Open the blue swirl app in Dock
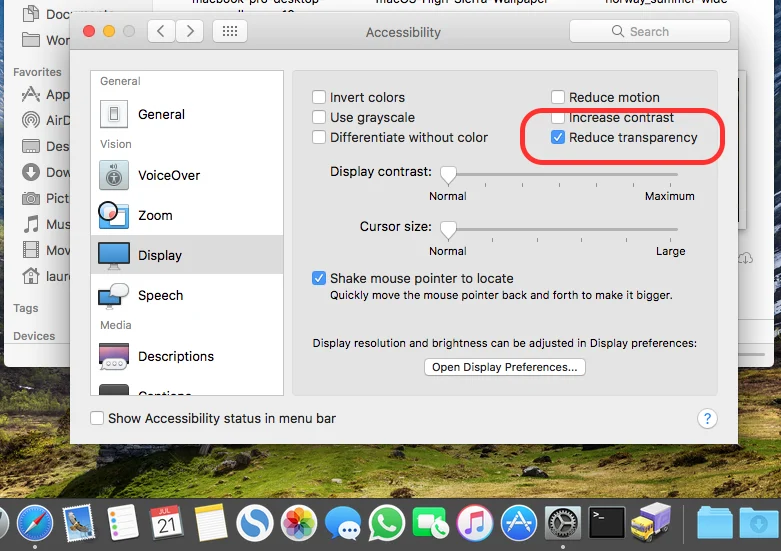 (255, 523)
